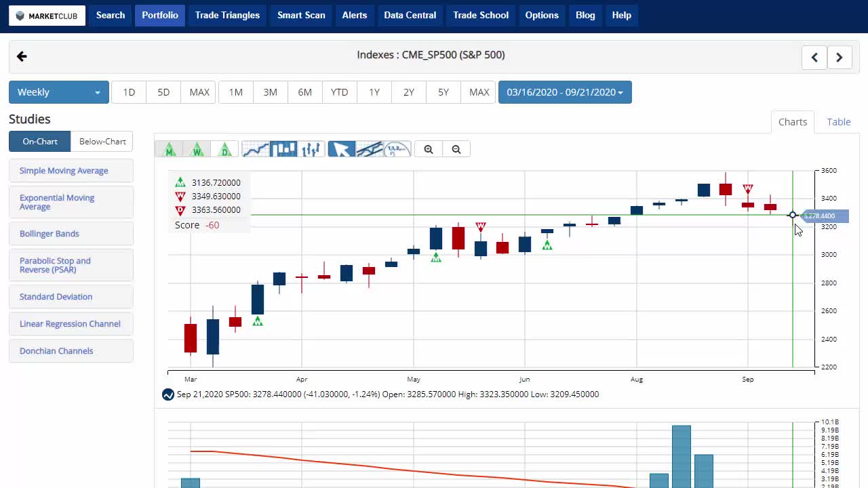Open the date range 03/16/2020 - 09/21/2020 dropdown
868x488 pixels.
[565, 92]
